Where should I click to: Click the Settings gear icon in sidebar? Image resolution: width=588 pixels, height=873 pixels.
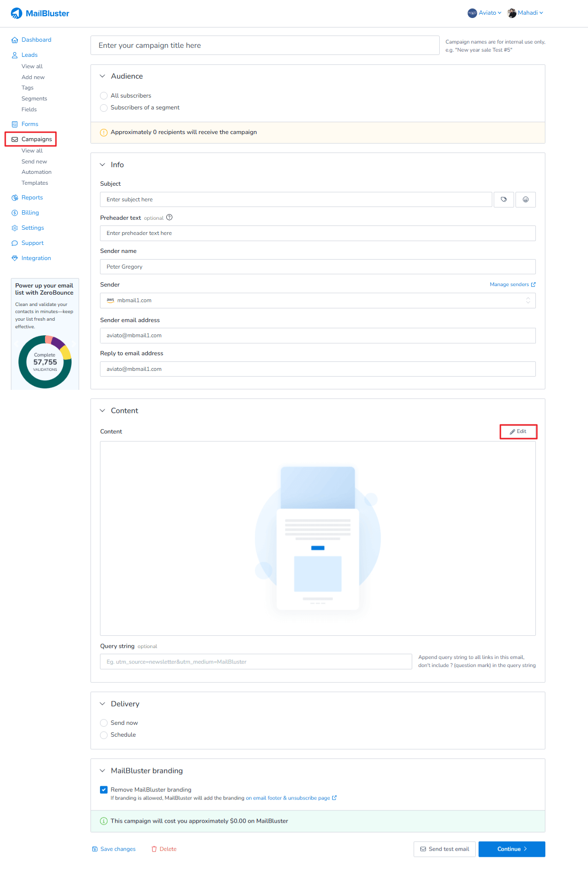15,228
